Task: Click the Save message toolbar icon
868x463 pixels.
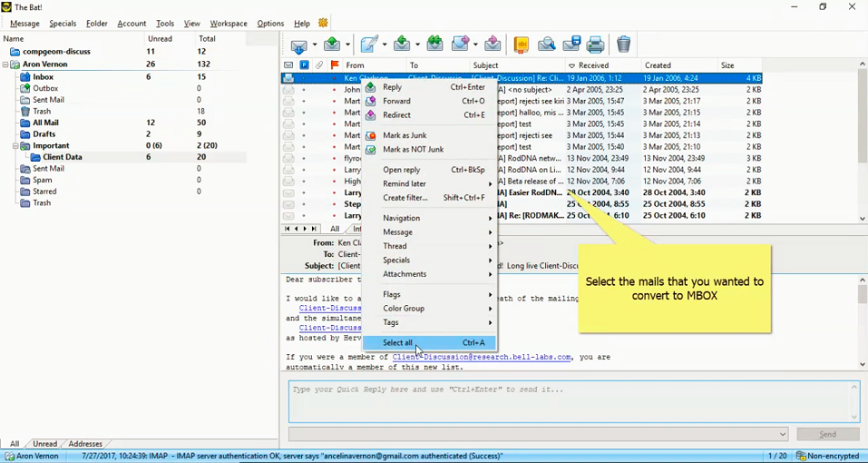Action: (x=571, y=44)
